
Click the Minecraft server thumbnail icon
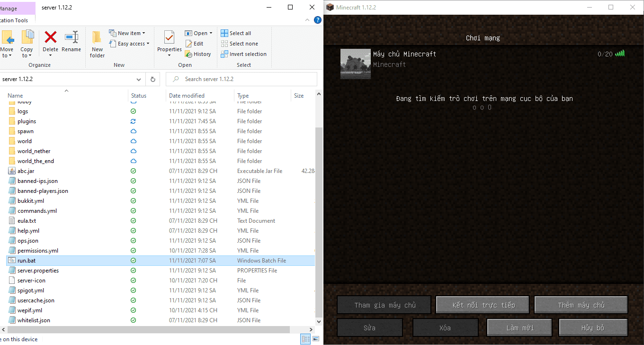tap(356, 64)
